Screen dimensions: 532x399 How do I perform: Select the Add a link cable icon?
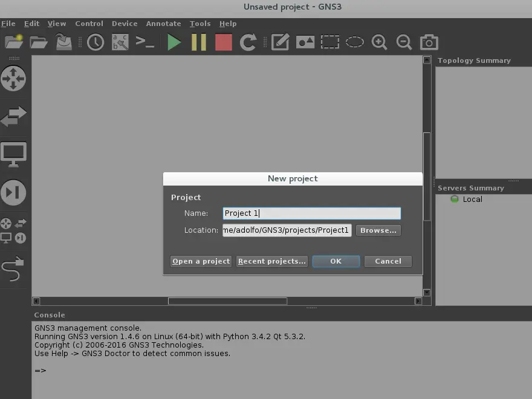[13, 268]
